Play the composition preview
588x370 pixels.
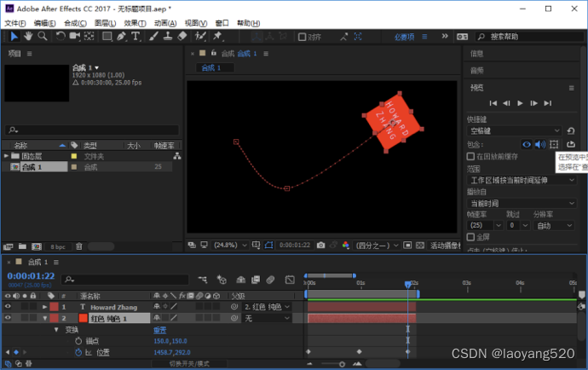tap(520, 103)
